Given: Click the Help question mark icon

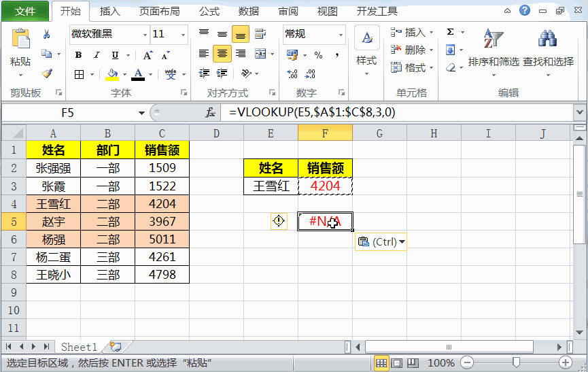Looking at the screenshot, I should pyautogui.click(x=525, y=10).
